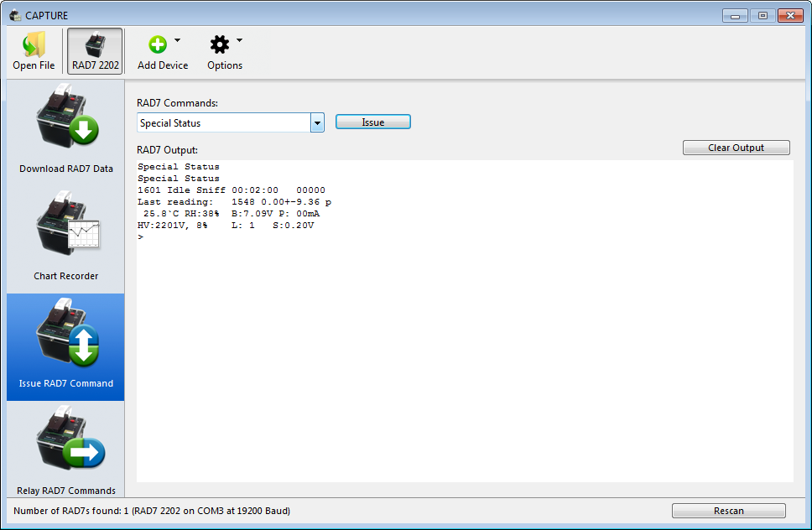
Task: Click the Chart Recorder label text
Action: 66,276
